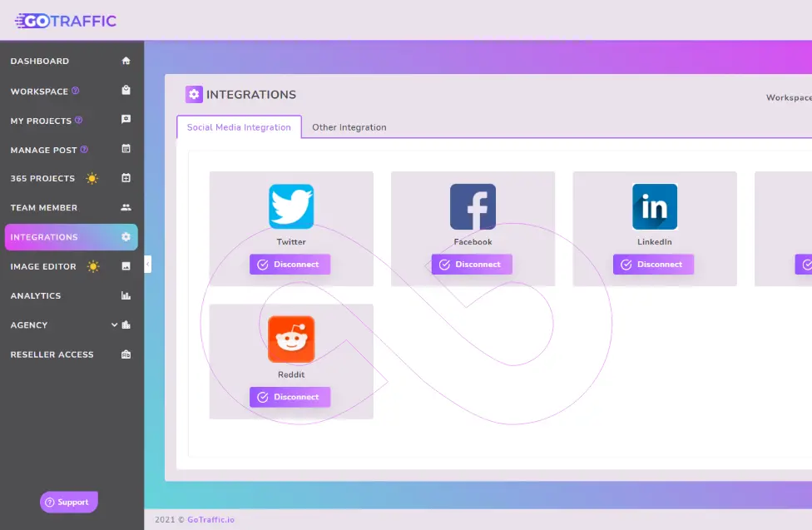The width and height of the screenshot is (812, 530).
Task: Click the INTEGRATIONS page heading
Action: click(x=251, y=94)
